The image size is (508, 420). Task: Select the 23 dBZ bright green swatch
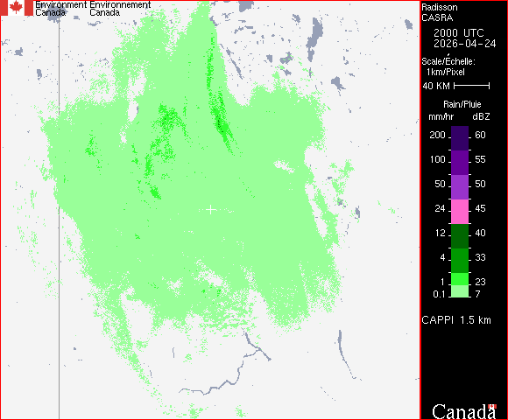[460, 279]
